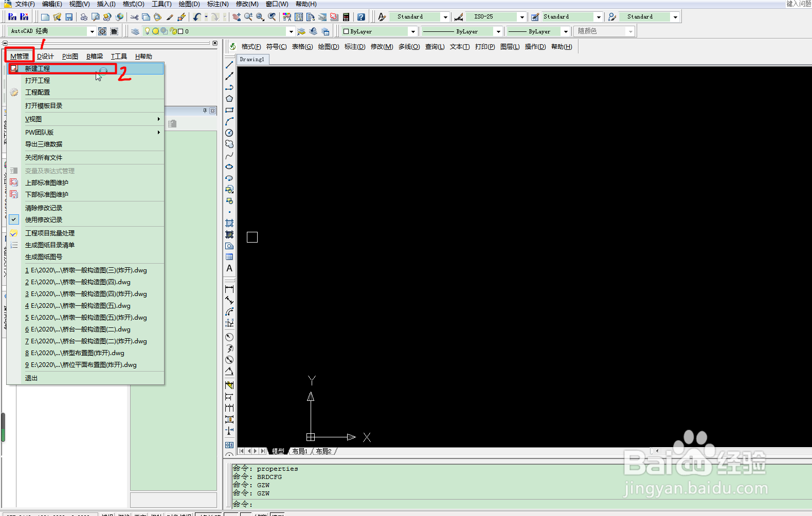Select the Circle draw tool
Image resolution: width=812 pixels, height=516 pixels.
229,133
